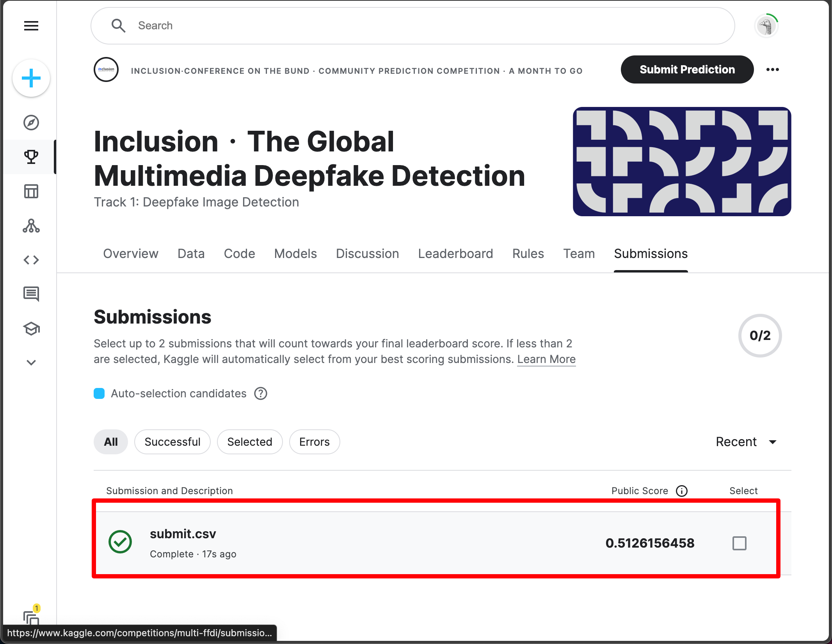Click the compass/explore icon in sidebar
832x644 pixels.
tap(32, 122)
